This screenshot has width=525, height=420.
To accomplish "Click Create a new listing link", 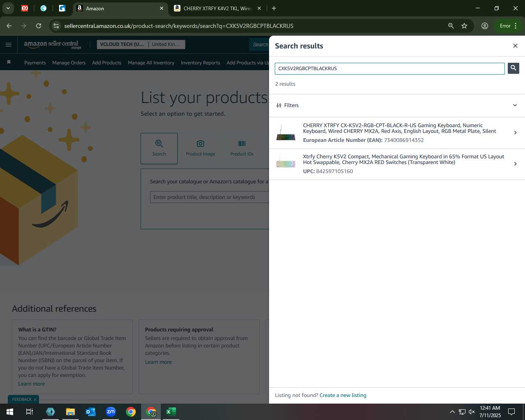I will (343, 395).
